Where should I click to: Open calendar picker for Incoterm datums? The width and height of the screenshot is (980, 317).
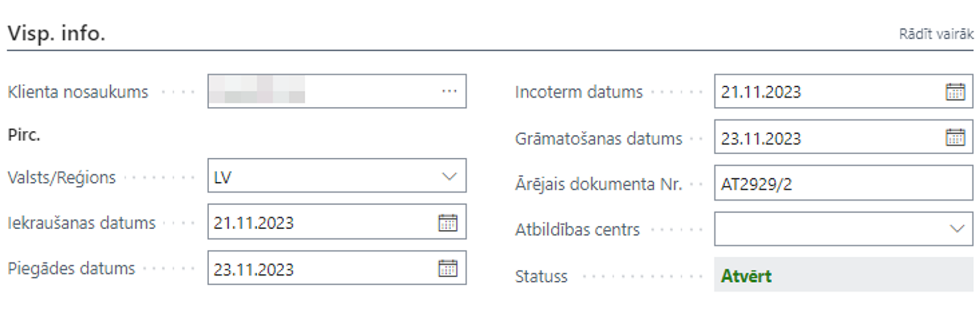coord(955,92)
